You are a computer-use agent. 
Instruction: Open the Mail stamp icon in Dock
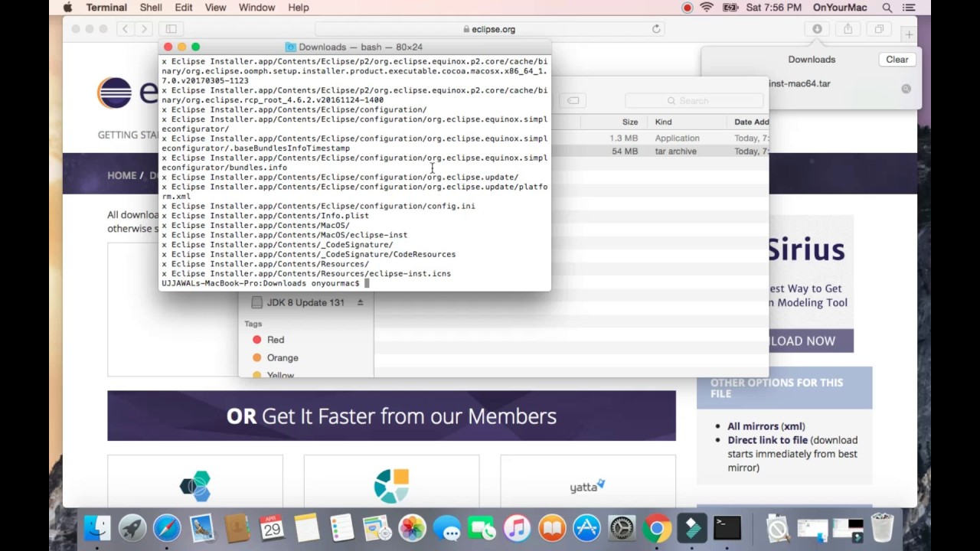click(x=202, y=528)
